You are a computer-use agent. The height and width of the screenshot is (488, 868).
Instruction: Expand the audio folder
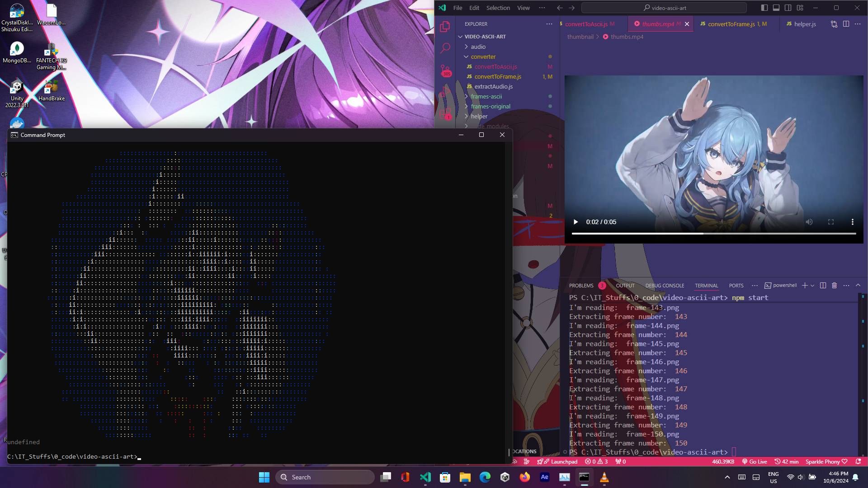(x=478, y=47)
